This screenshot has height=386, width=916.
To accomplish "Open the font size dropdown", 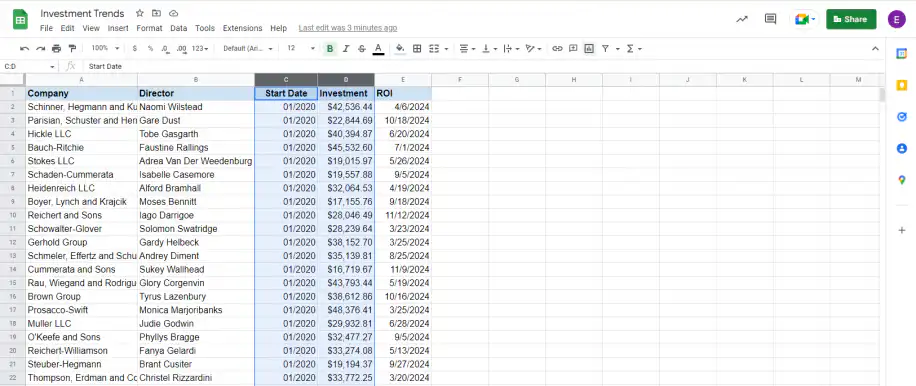I will coord(301,48).
